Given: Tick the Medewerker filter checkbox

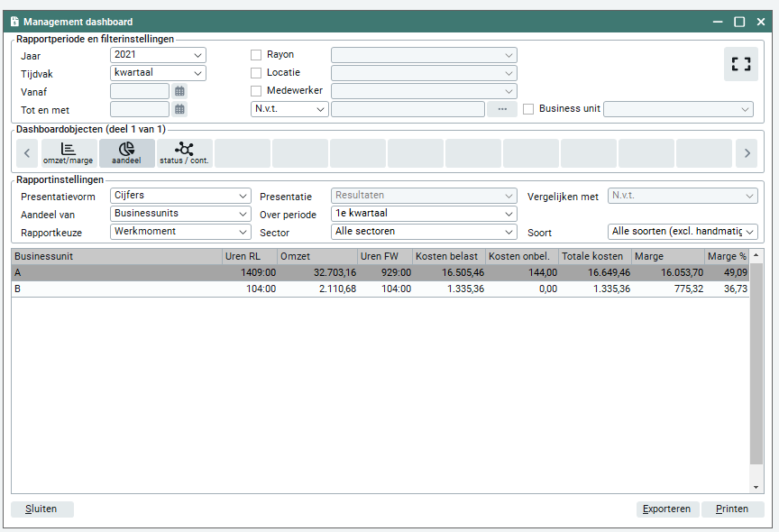Looking at the screenshot, I should tap(256, 91).
